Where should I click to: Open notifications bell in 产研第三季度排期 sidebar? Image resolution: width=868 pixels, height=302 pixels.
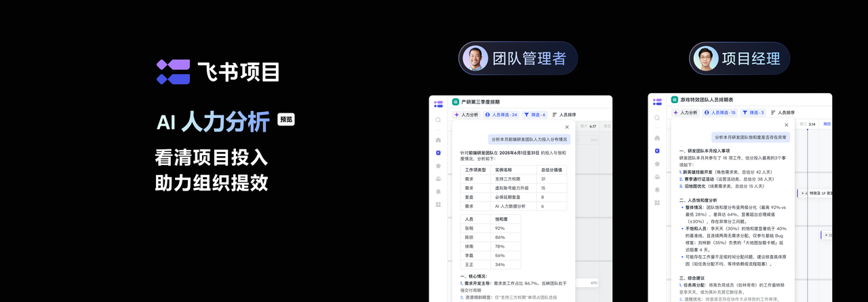[x=438, y=191]
